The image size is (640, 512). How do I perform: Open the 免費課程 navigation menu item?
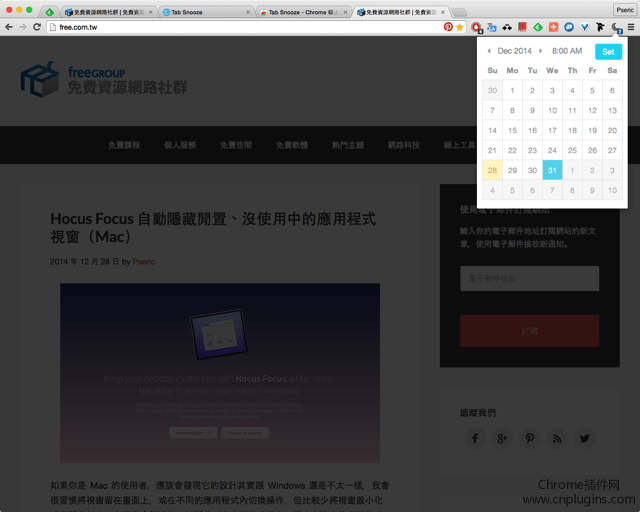pyautogui.click(x=124, y=145)
